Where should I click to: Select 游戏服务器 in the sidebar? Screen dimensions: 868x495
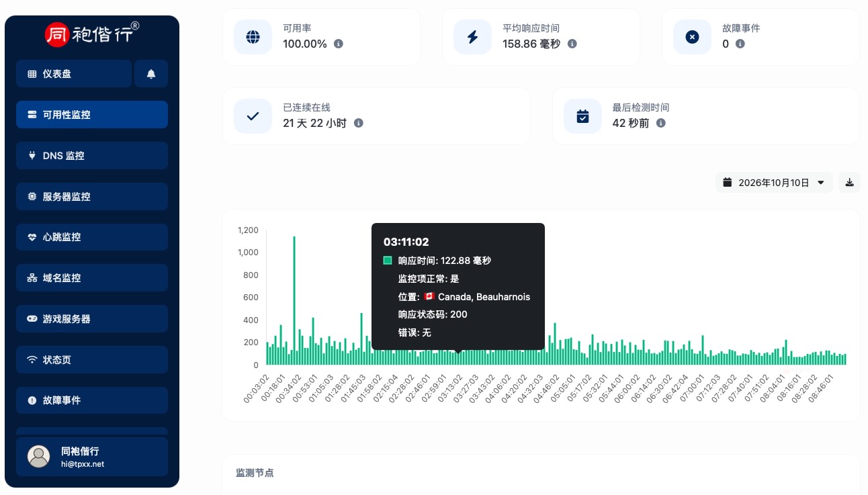point(92,319)
